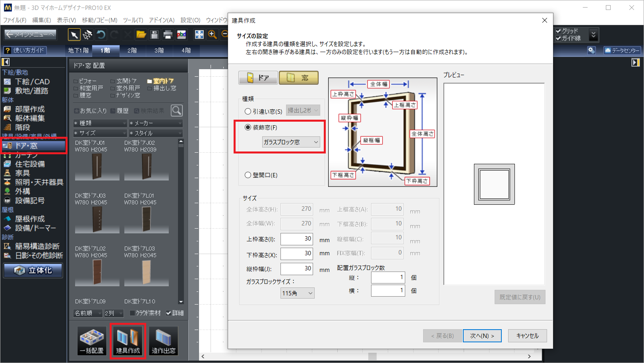Click the canvas horizontal scrollbar thumb
Image resolution: width=644 pixels, height=363 pixels.
tap(372, 356)
